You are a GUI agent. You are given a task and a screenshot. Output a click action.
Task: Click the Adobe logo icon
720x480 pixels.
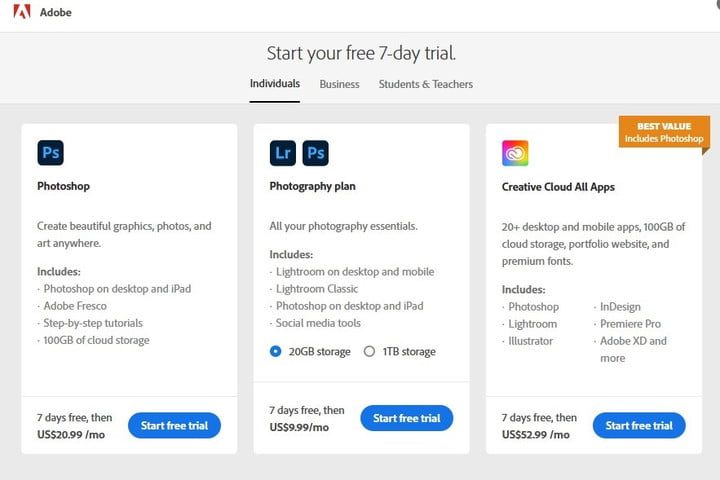21,13
